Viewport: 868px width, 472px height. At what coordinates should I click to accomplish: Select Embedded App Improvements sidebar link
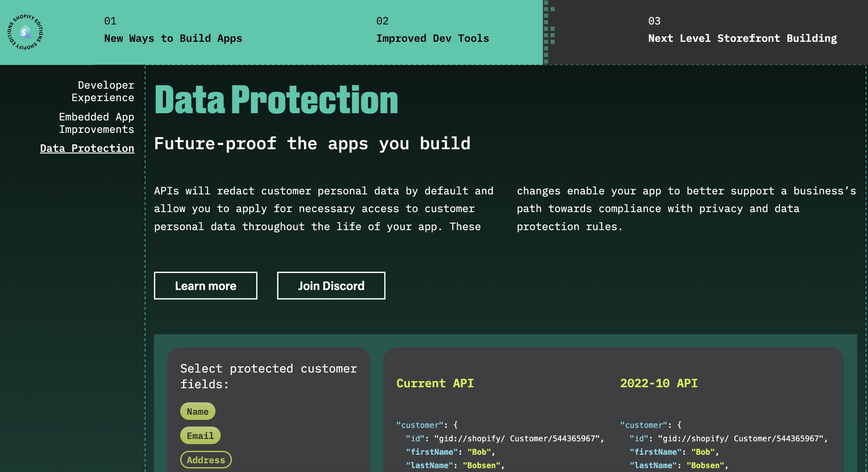[97, 123]
